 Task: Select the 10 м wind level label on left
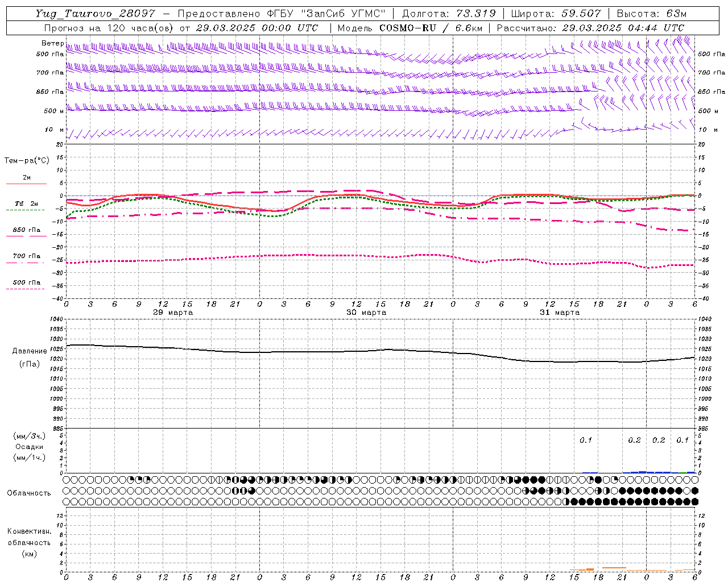pos(54,130)
